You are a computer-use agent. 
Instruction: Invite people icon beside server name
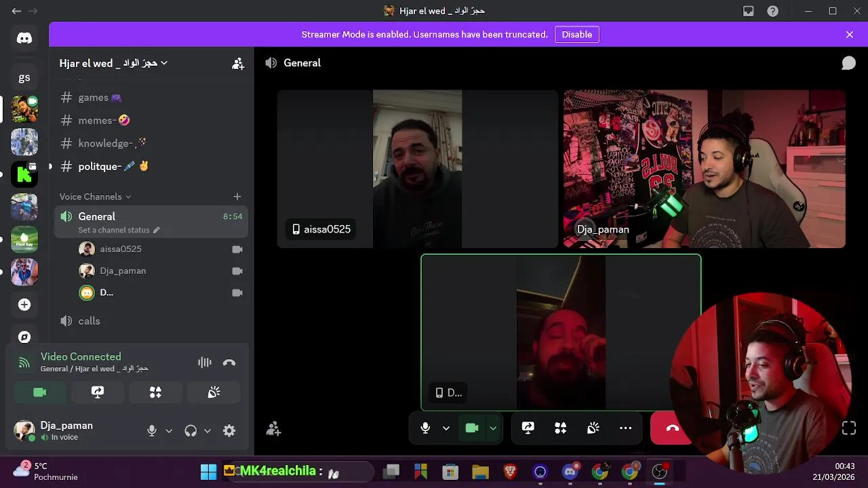[x=238, y=63]
